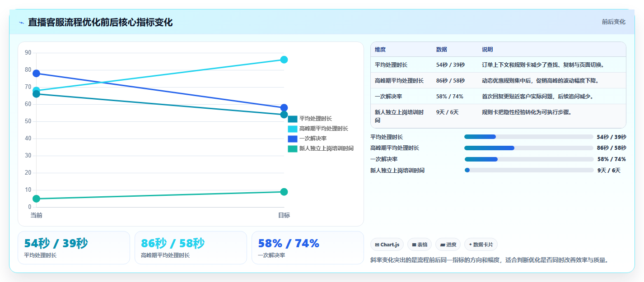Click the Chart.js chip
644x282 pixels.
click(387, 245)
